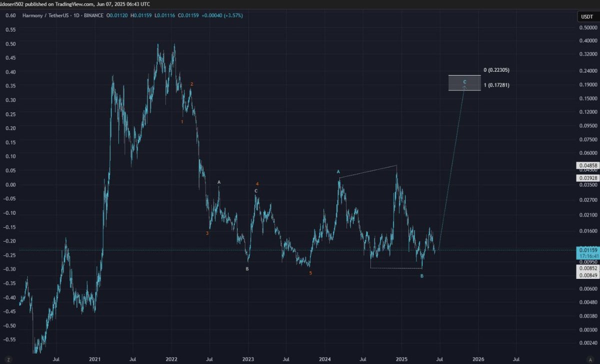Screen dimensions: 600x364
Task: Click the 0.00600 right price scale label
Action: click(588, 289)
